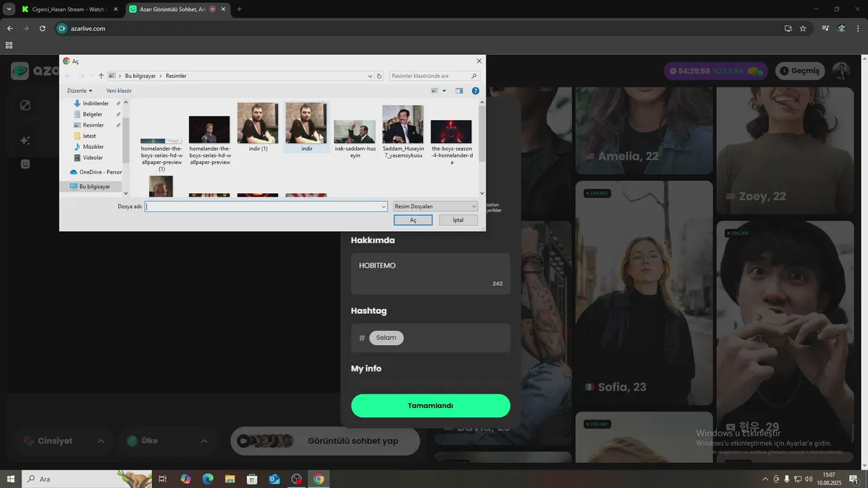Click Resimler in the address breadcrumb

176,76
